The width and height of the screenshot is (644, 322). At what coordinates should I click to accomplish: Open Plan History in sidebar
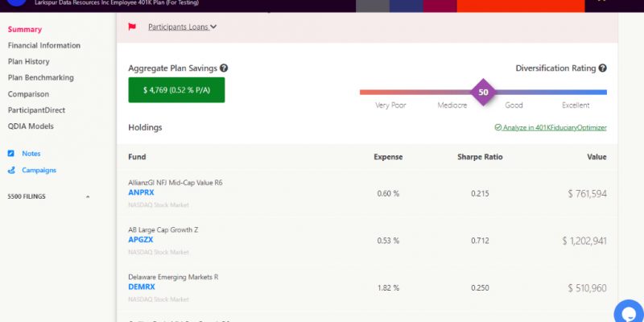29,62
